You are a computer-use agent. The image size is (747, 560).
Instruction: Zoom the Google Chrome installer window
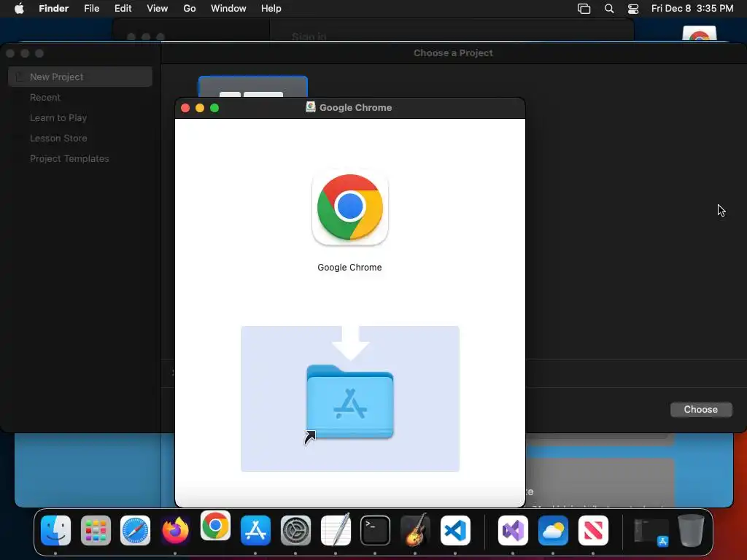point(214,108)
